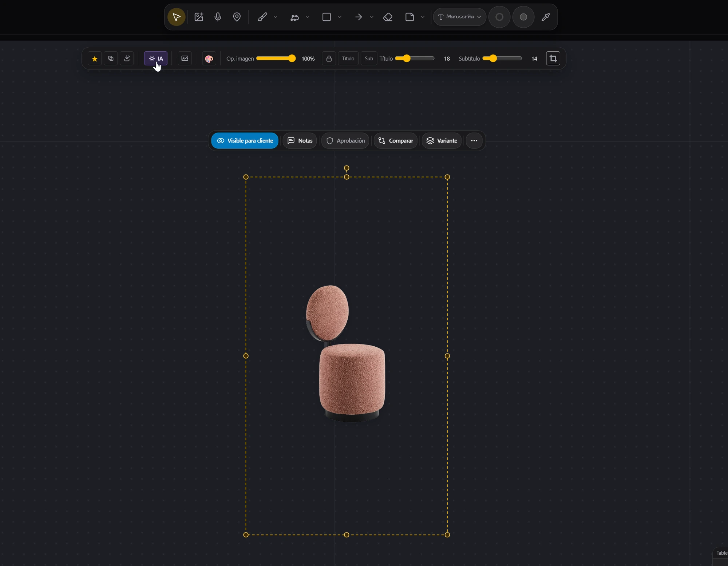728x566 pixels.
Task: Select the arrow line tool
Action: click(x=359, y=17)
